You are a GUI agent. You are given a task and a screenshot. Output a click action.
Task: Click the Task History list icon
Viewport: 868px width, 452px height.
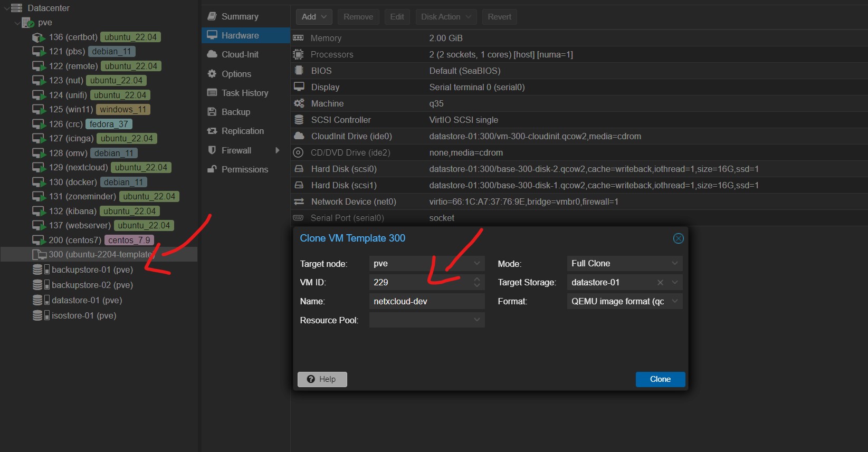pos(212,93)
